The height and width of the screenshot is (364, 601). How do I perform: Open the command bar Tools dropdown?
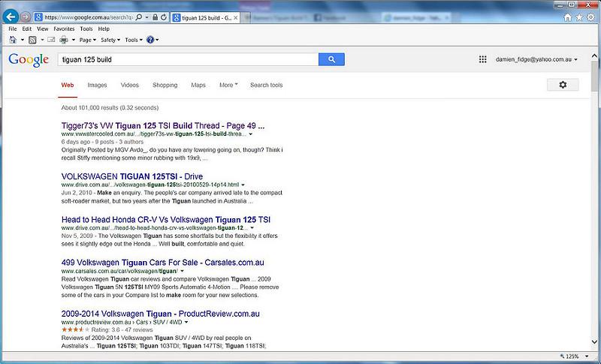coord(134,40)
